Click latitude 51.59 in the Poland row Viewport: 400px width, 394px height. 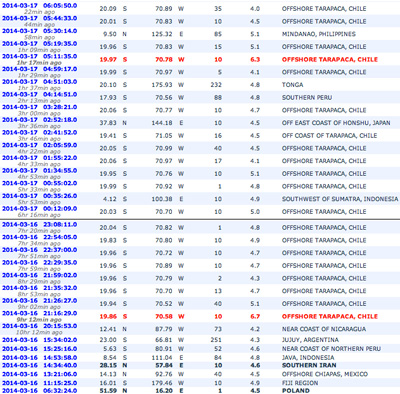[x=108, y=390]
